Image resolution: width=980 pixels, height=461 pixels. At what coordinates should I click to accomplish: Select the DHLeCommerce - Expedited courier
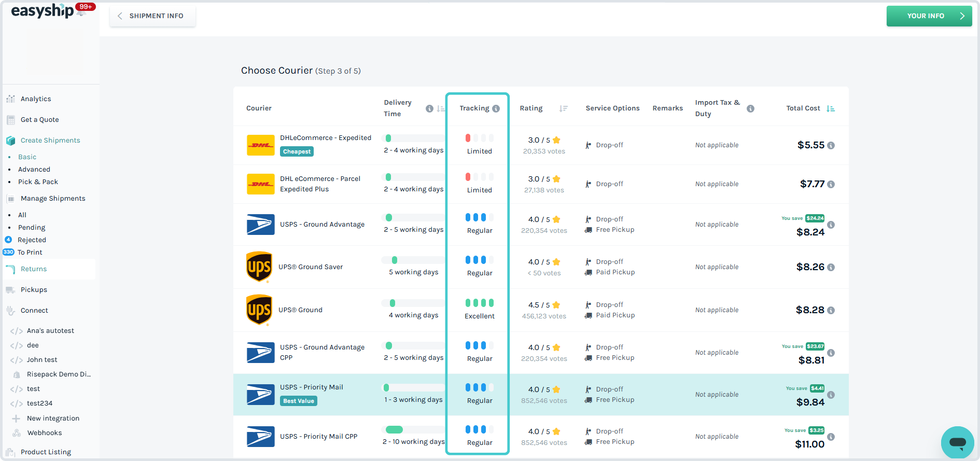(x=541, y=145)
